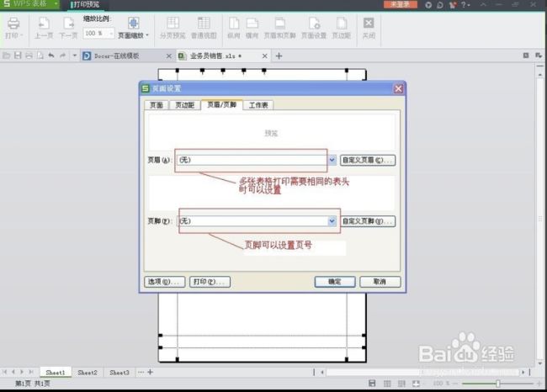Switch to the 页面 tab in page setup dialog
This screenshot has height=392, width=547.
pyautogui.click(x=157, y=105)
